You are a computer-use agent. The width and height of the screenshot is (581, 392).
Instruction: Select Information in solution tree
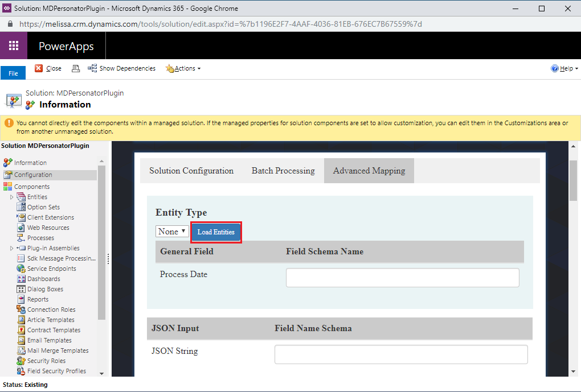click(30, 163)
